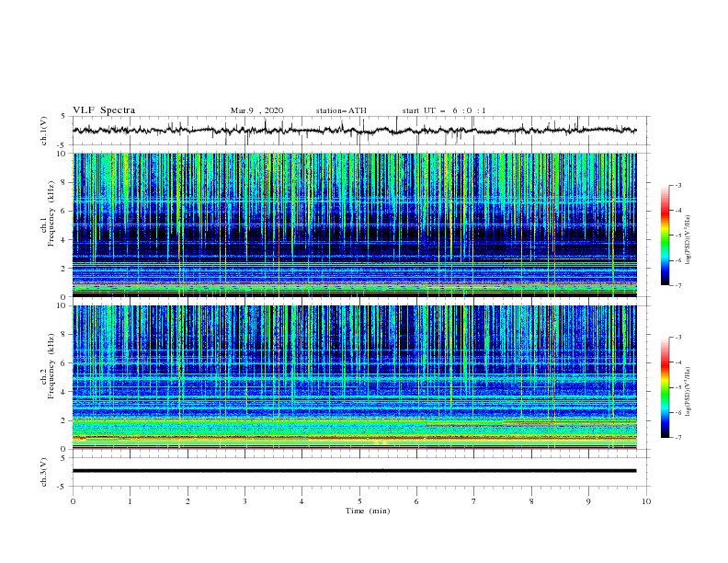Click the "VLF Spectra" title text
Image resolution: width=728 pixels, height=563 pixels.
(104, 110)
